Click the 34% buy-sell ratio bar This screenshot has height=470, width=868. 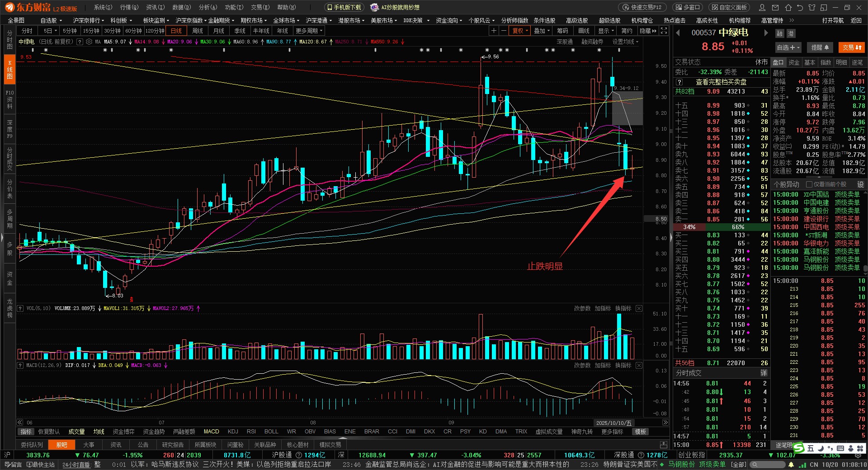point(689,227)
